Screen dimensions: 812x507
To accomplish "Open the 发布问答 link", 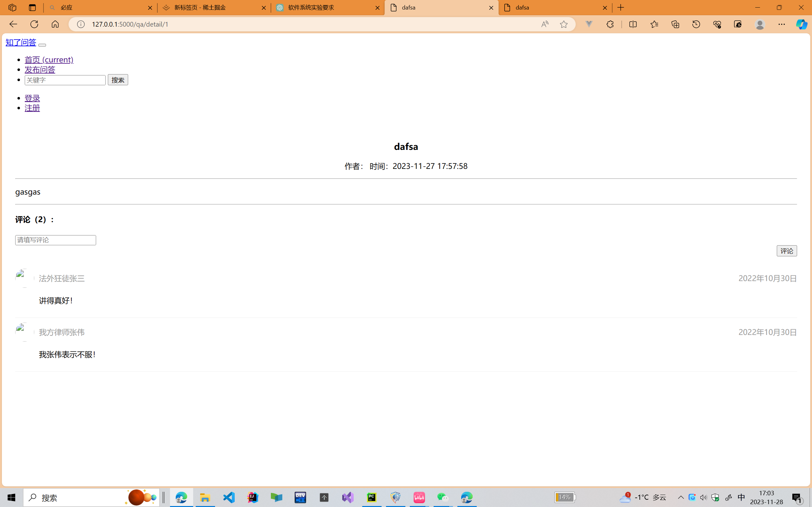I will pos(40,69).
